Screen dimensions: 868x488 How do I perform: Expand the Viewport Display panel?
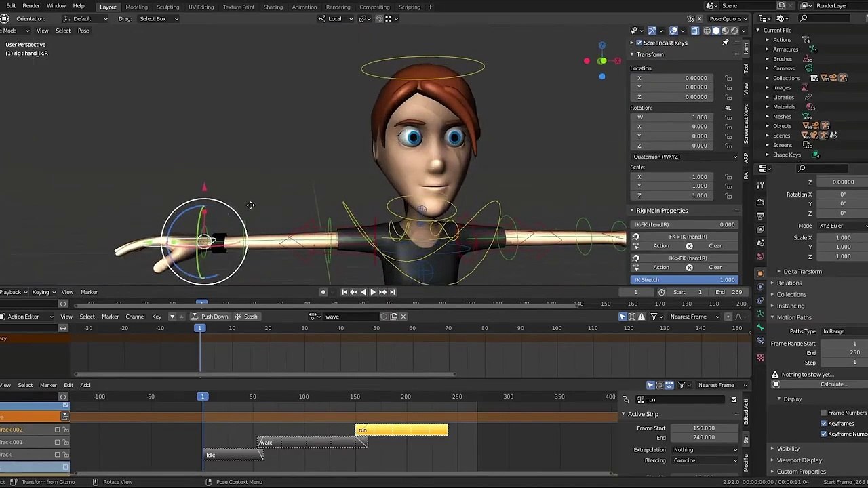pyautogui.click(x=799, y=460)
